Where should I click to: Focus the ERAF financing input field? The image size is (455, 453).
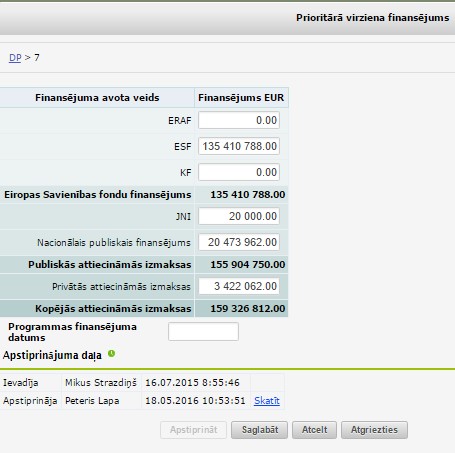click(239, 120)
